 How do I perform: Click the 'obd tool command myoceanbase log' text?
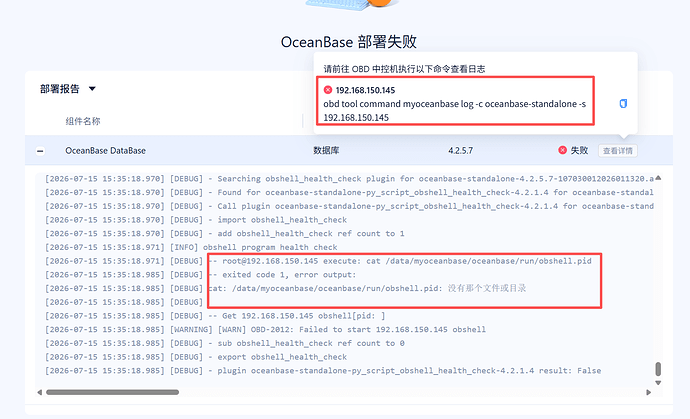click(455, 110)
